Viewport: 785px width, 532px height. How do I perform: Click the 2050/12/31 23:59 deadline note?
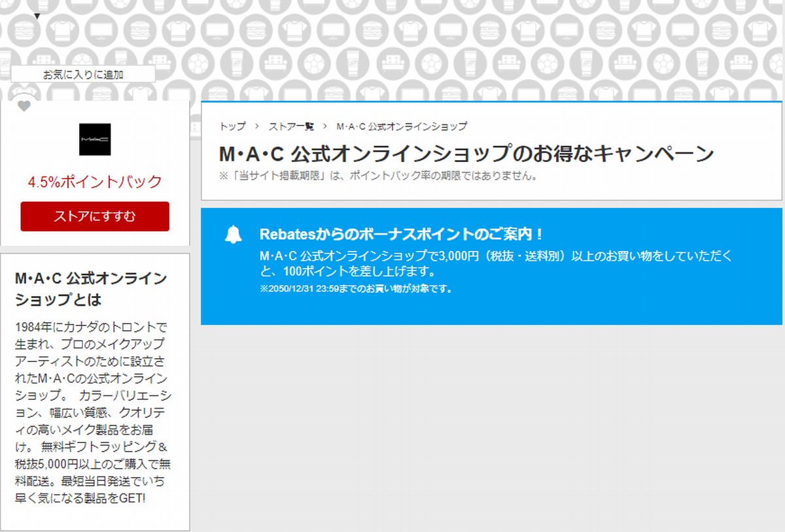click(357, 288)
